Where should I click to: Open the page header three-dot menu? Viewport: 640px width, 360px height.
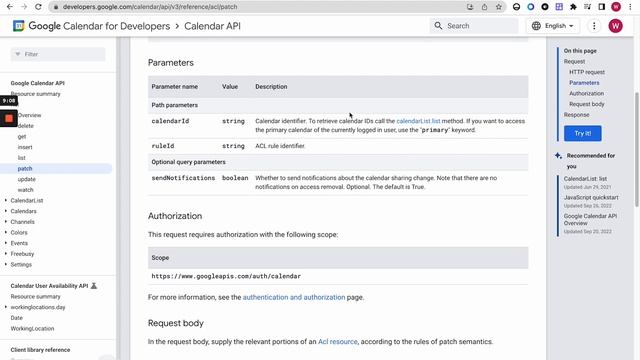point(594,26)
